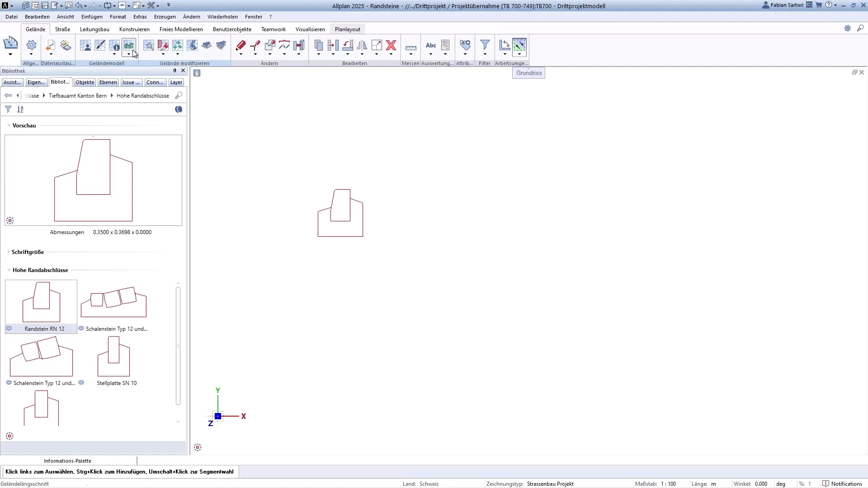Select the mirror tool in Bearbeiten group
Viewport: 868px width, 488px height.
362,45
